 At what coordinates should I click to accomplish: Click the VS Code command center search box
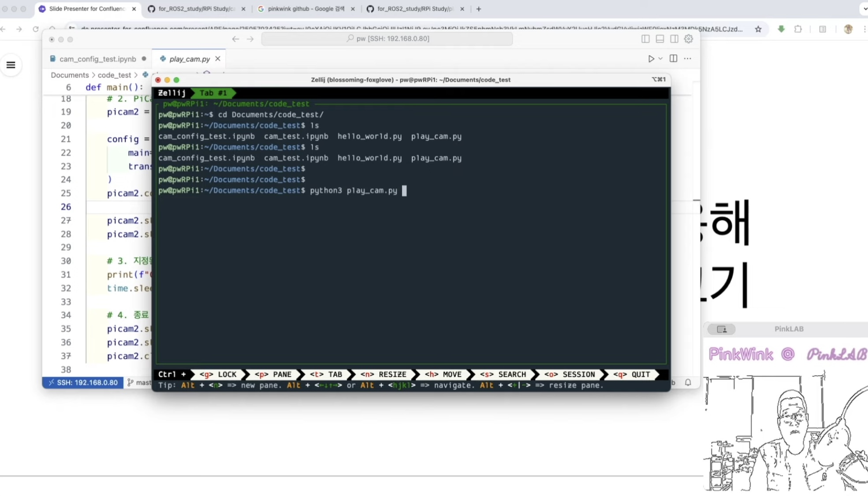tap(387, 39)
